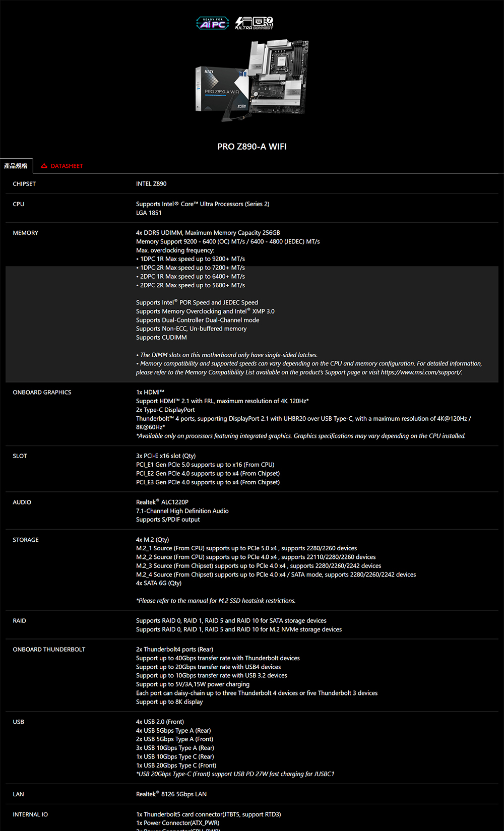The height and width of the screenshot is (831, 504).
Task: Select the RAID support line for SATA storage
Action: pyautogui.click(x=231, y=621)
